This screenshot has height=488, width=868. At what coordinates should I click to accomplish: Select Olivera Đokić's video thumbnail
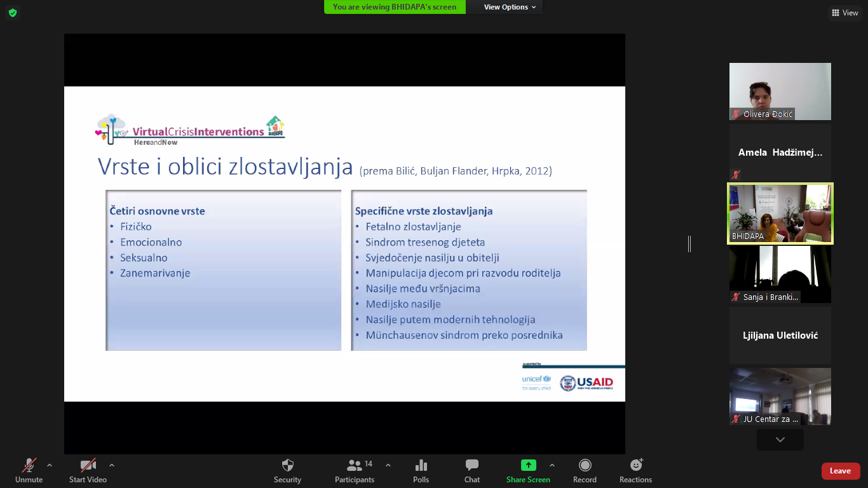click(780, 91)
